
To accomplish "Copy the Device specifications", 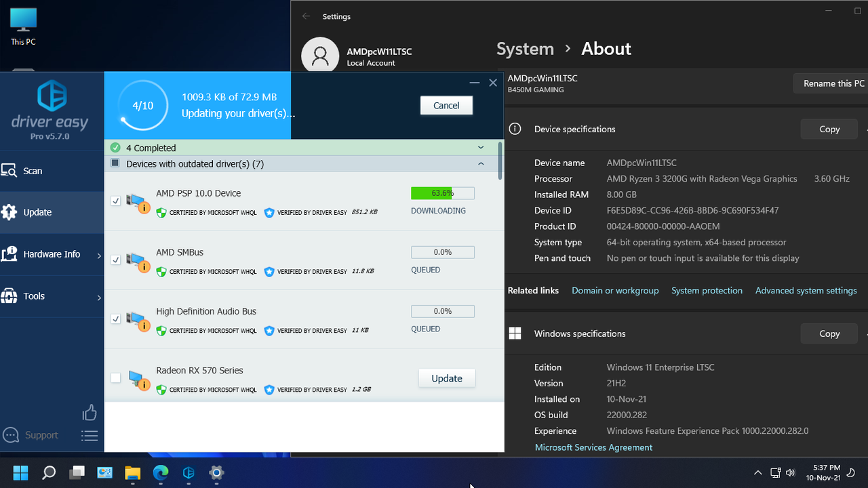I will (x=829, y=129).
